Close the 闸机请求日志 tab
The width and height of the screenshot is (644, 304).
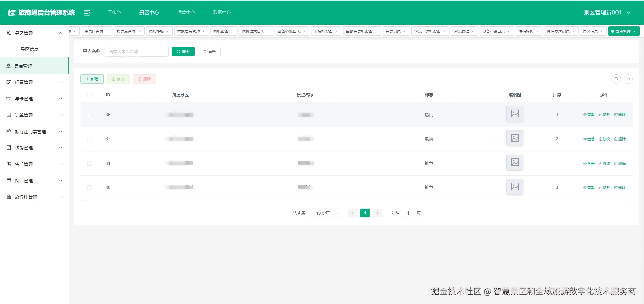pos(268,31)
